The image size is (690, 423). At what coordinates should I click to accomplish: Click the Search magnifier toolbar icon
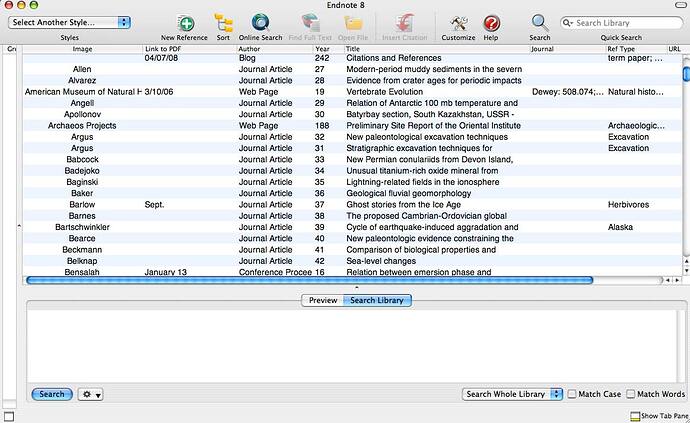click(540, 23)
